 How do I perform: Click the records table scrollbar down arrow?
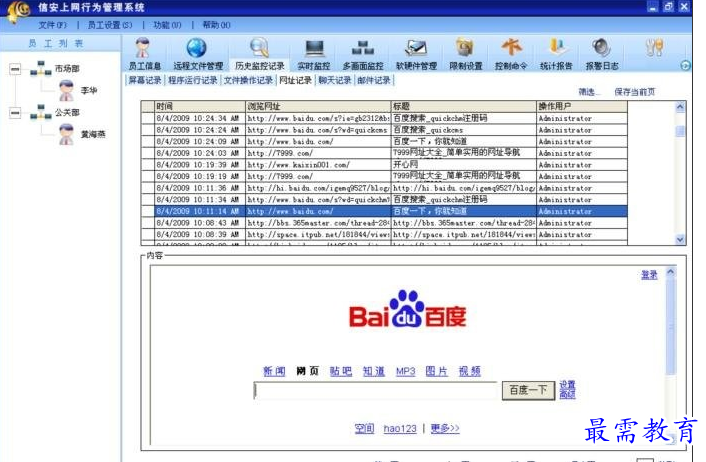(680, 240)
